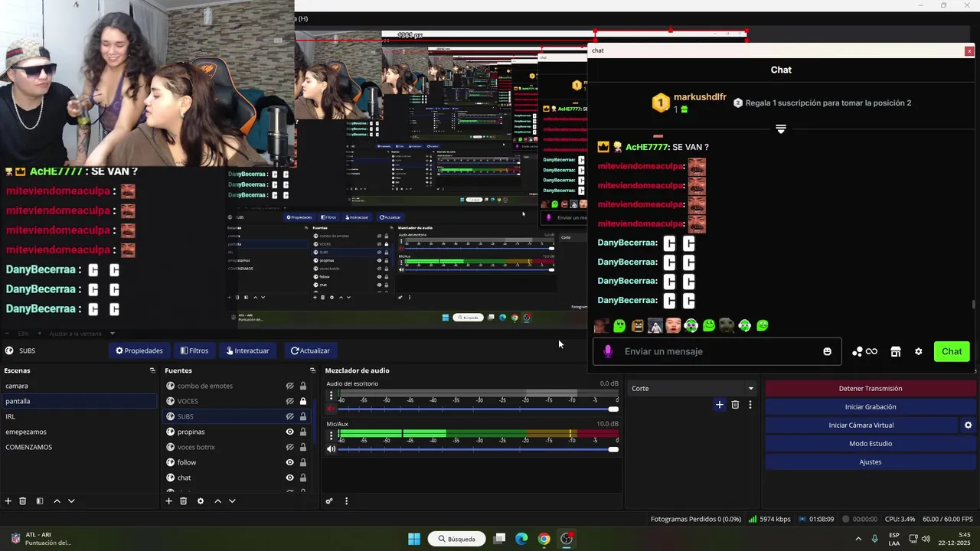The image size is (980, 551).
Task: Show the voces botrix source
Action: [290, 447]
